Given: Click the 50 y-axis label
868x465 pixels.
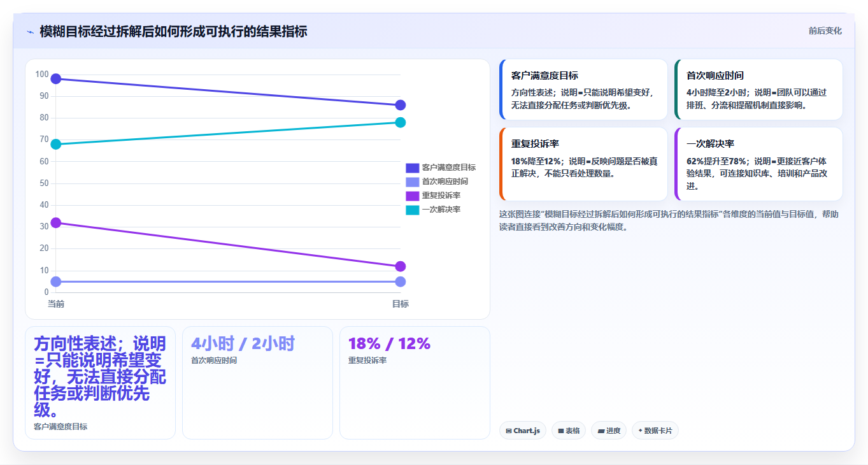Looking at the screenshot, I should [44, 183].
